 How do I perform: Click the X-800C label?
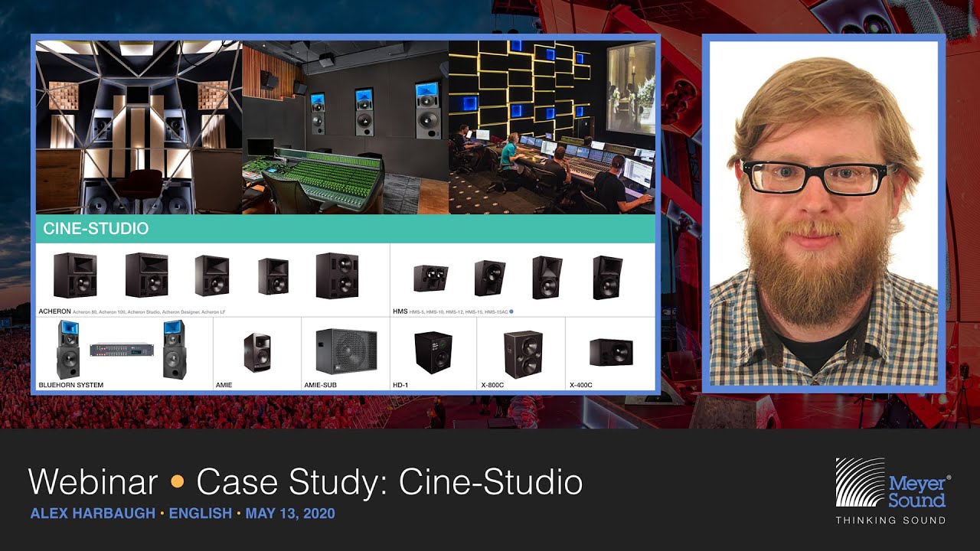click(493, 385)
